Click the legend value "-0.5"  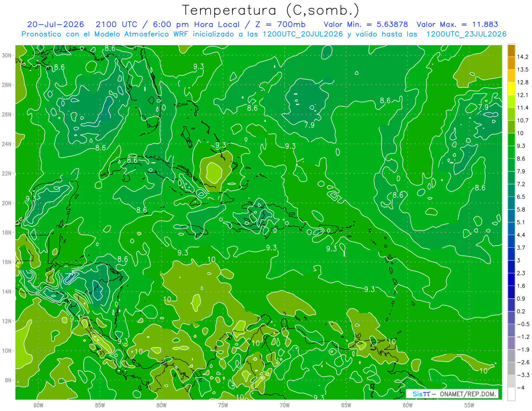[523, 324]
